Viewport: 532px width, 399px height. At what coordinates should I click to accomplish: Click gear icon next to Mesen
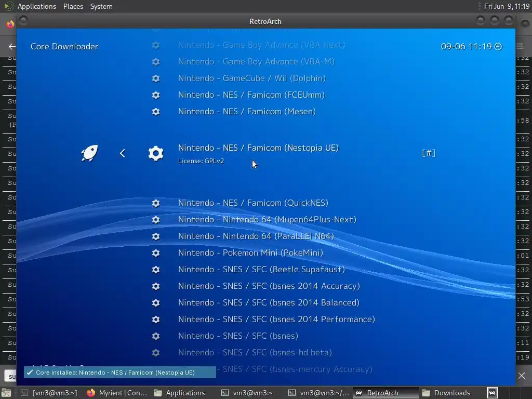coord(156,112)
